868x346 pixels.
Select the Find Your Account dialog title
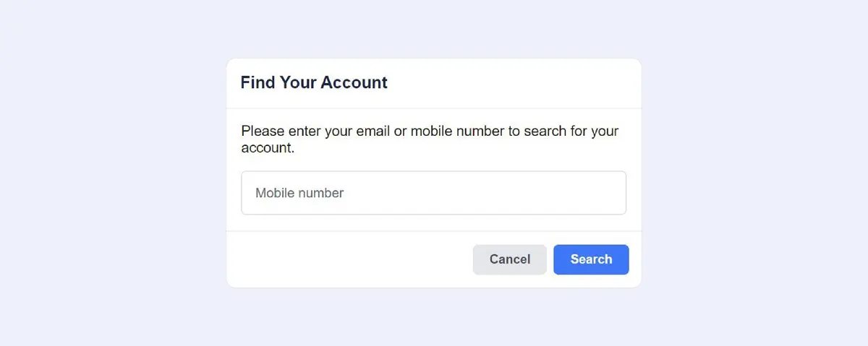[314, 82]
